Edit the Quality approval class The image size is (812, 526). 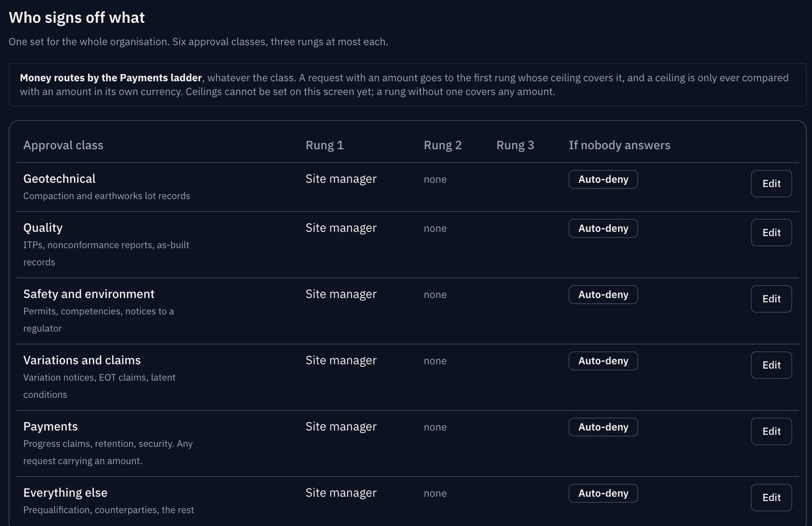[771, 233]
